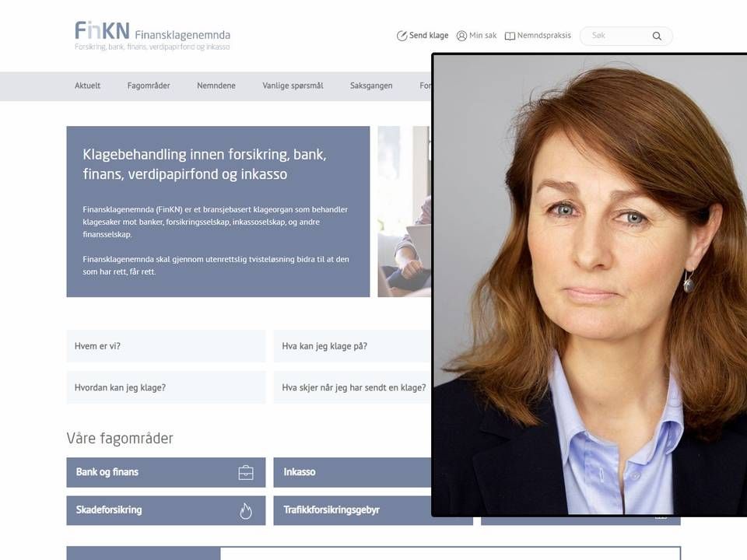
Task: Open the Inkasso category
Action: pos(352,472)
